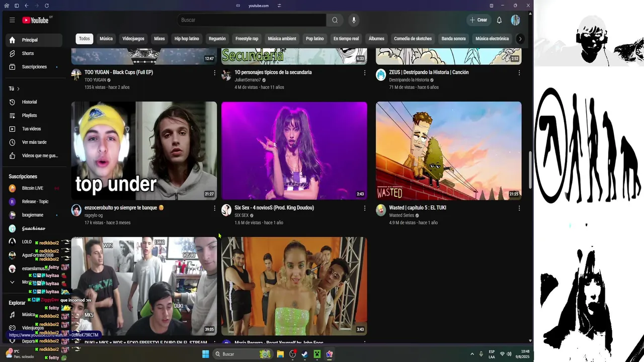The height and width of the screenshot is (362, 644).
Task: Go forward with browser forward arrow
Action: [36, 6]
